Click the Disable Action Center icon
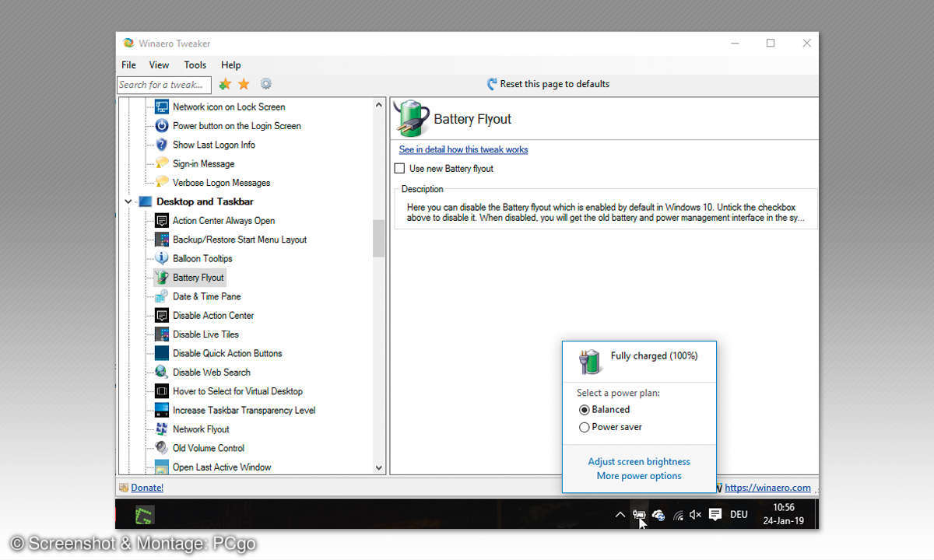This screenshot has height=560, width=934. point(161,315)
